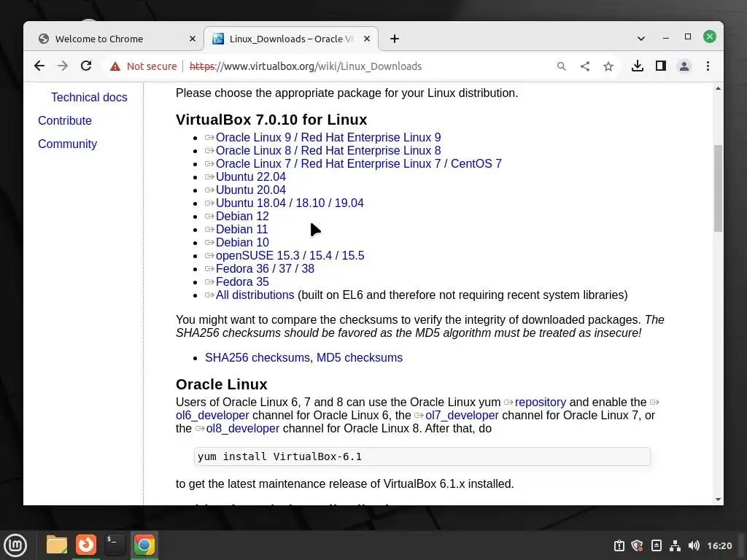
Task: Download the All distributions package
Action: pos(255,295)
